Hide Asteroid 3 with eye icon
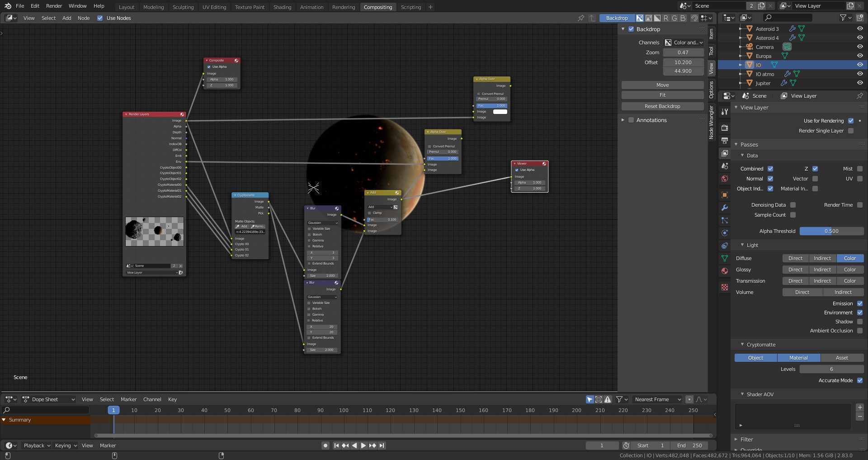 [860, 28]
